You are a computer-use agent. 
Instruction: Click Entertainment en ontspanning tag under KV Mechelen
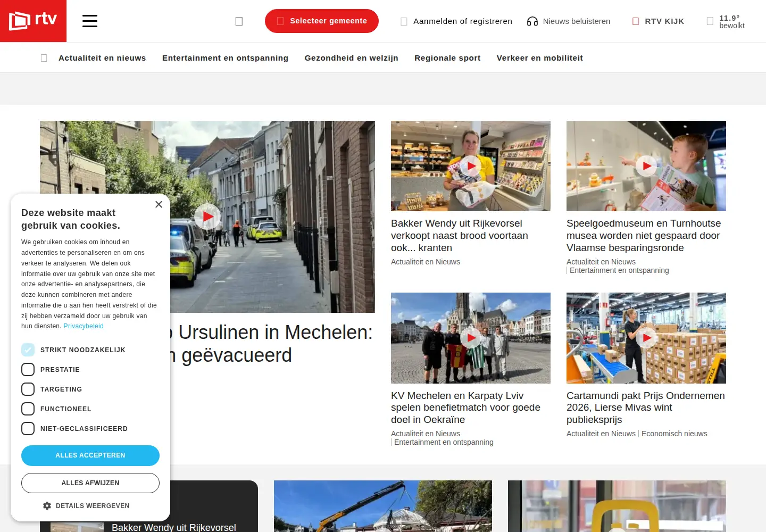coord(444,442)
